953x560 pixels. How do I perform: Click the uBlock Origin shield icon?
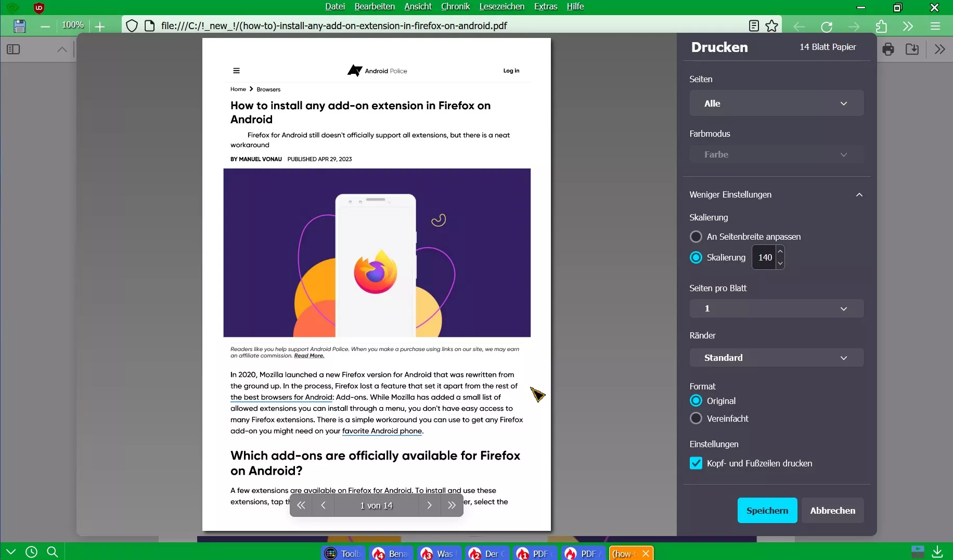[x=38, y=8]
